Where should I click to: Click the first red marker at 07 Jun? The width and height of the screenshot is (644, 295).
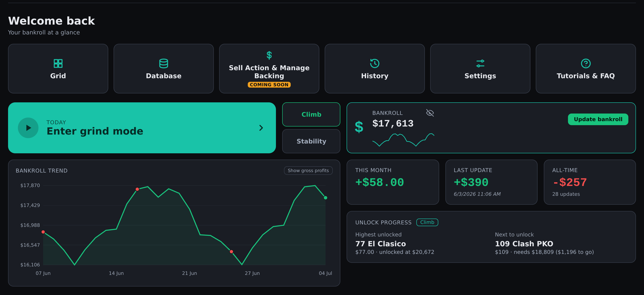click(43, 232)
